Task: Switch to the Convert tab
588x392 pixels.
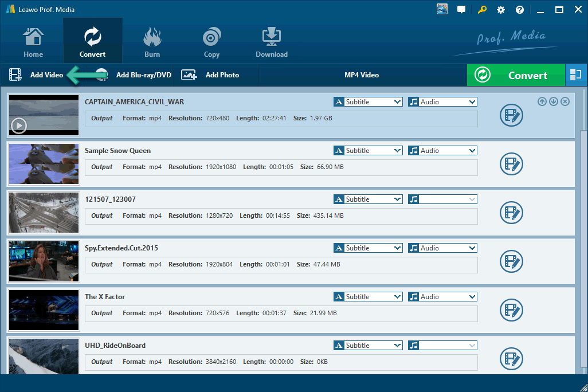Action: coord(93,41)
